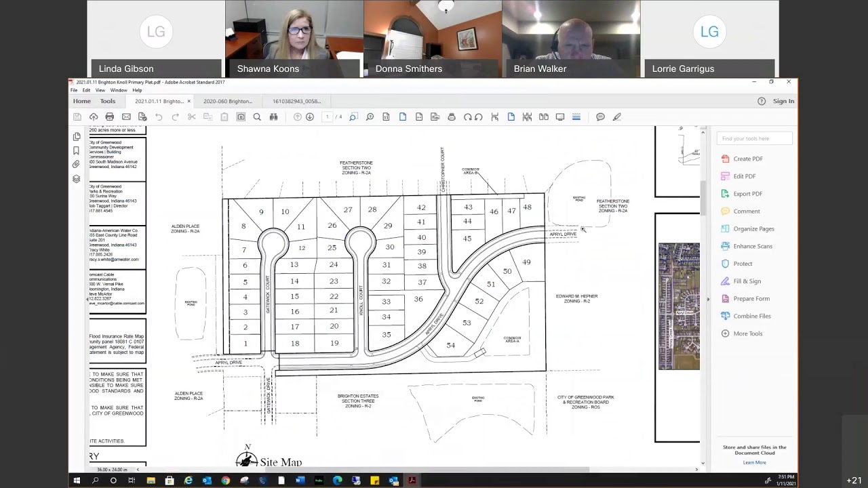Screen dimensions: 868x488
Task: Collapse the right tools pane arrow
Action: (x=708, y=299)
